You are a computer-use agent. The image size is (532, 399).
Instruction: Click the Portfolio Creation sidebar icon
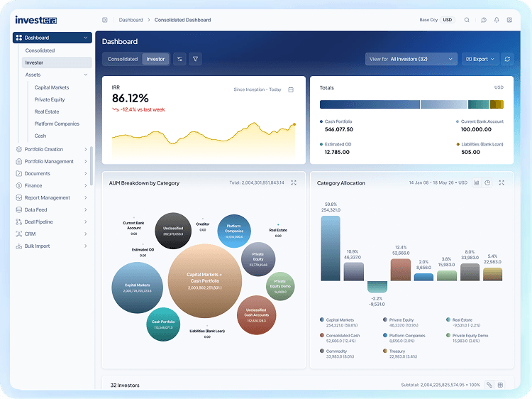tap(19, 149)
